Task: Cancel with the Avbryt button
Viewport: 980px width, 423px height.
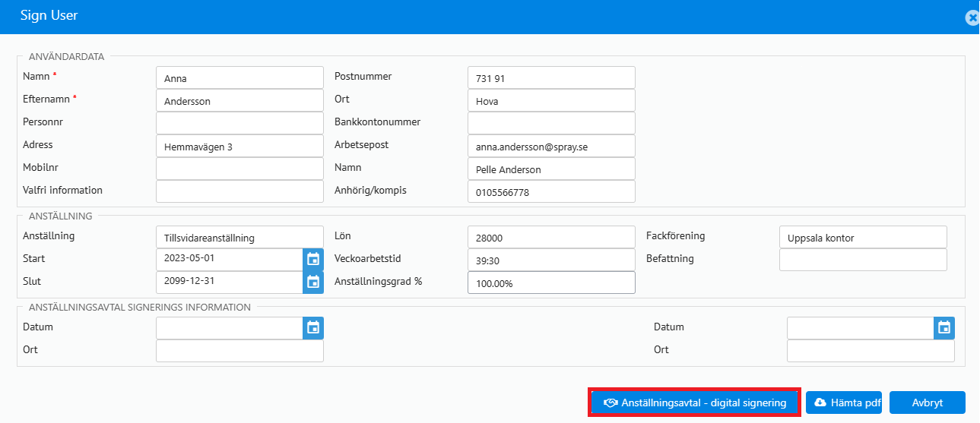Action: tap(928, 402)
